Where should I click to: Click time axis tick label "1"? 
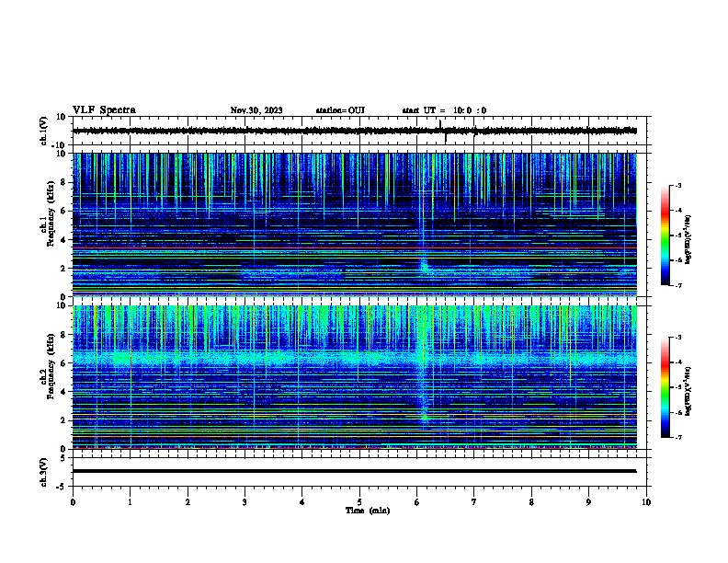[x=130, y=502]
